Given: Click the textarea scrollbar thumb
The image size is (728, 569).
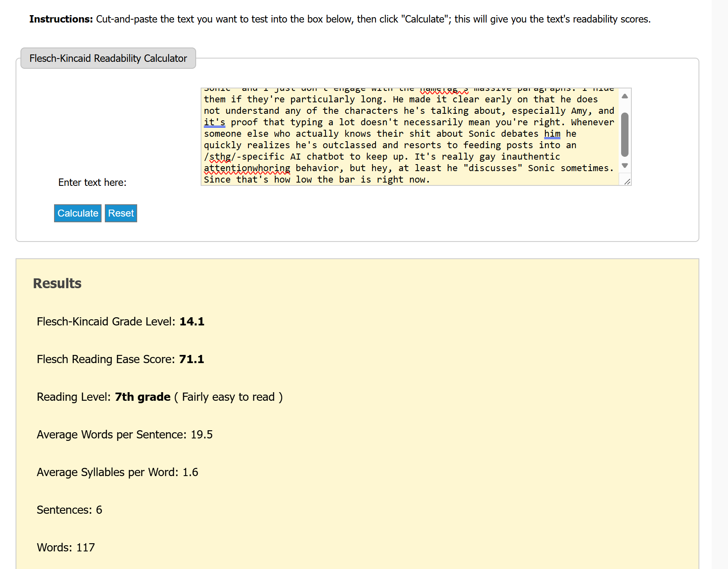Looking at the screenshot, I should (625, 135).
